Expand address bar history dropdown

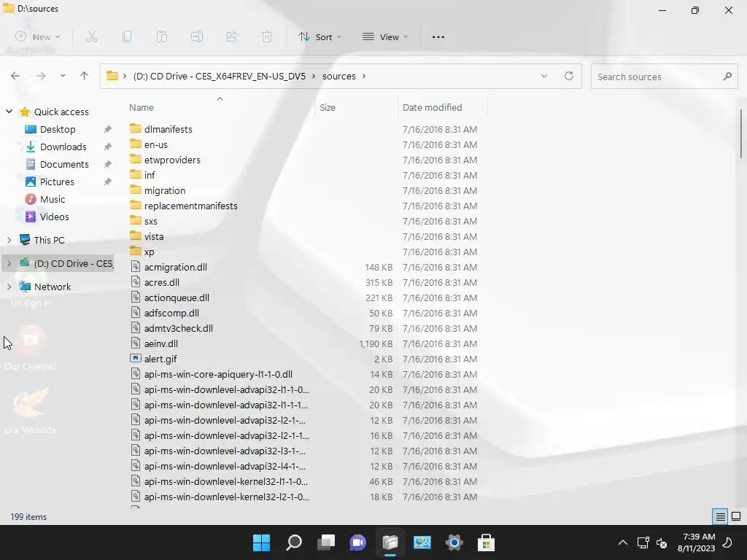(x=544, y=76)
